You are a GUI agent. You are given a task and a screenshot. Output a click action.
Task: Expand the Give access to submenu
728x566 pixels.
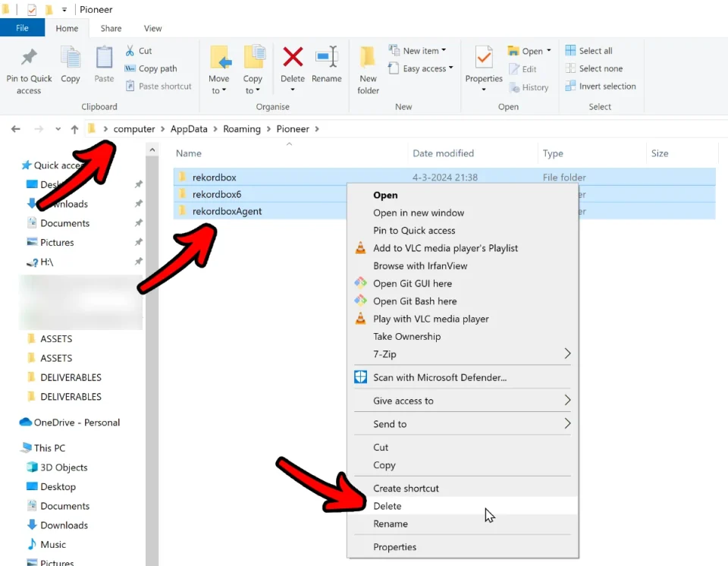point(463,401)
